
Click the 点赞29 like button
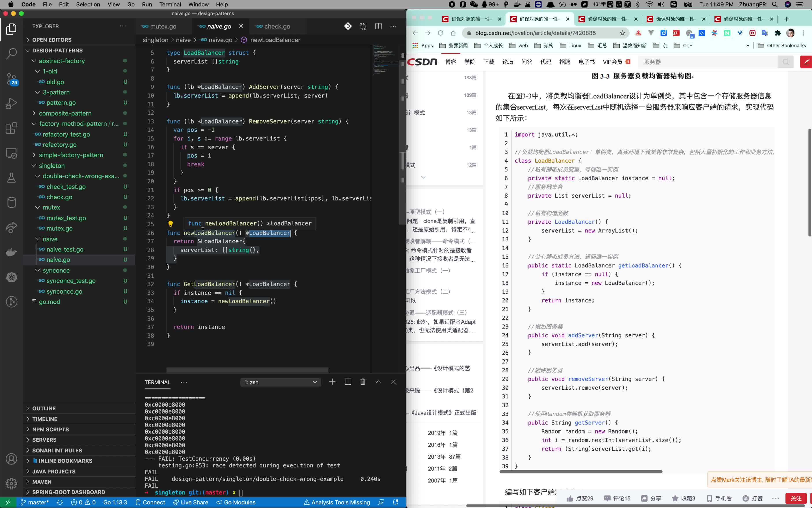pyautogui.click(x=580, y=498)
